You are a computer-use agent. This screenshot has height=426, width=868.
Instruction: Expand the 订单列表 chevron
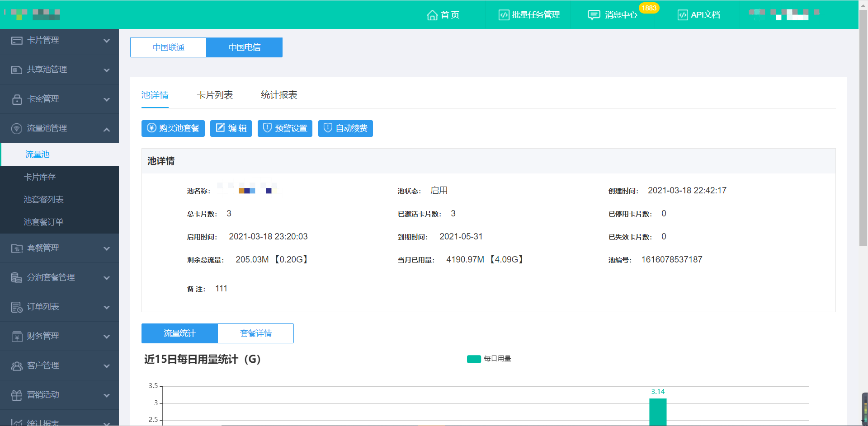107,307
